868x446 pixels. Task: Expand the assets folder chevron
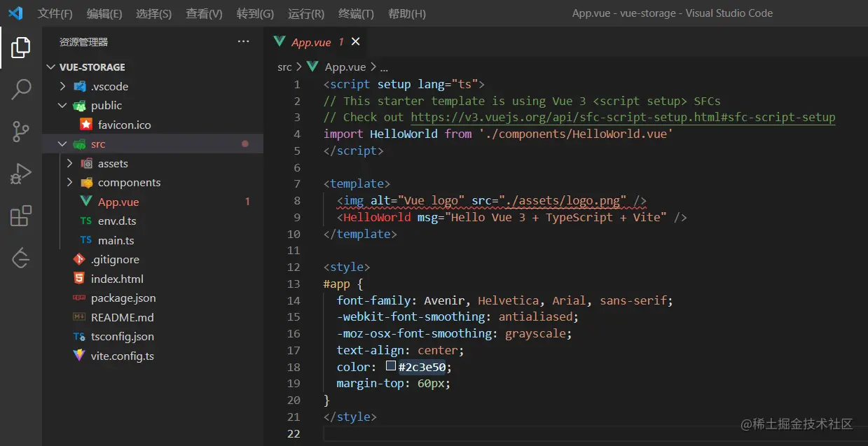coord(69,163)
